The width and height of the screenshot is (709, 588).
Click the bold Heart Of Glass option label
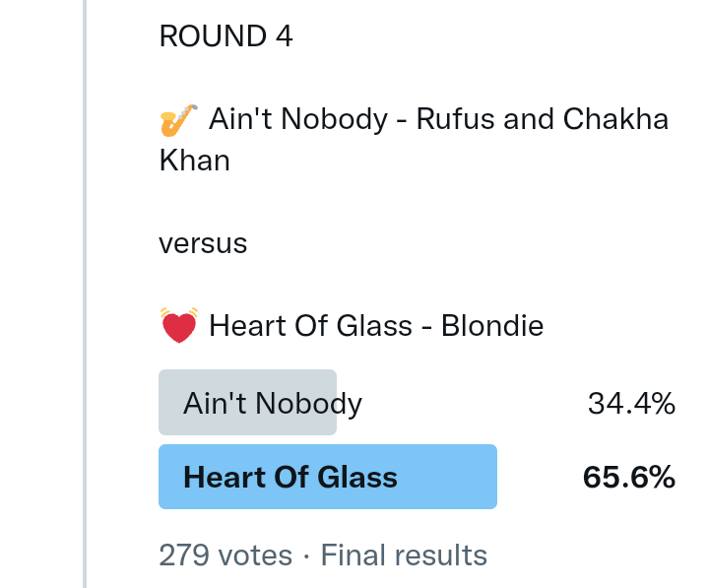(290, 478)
